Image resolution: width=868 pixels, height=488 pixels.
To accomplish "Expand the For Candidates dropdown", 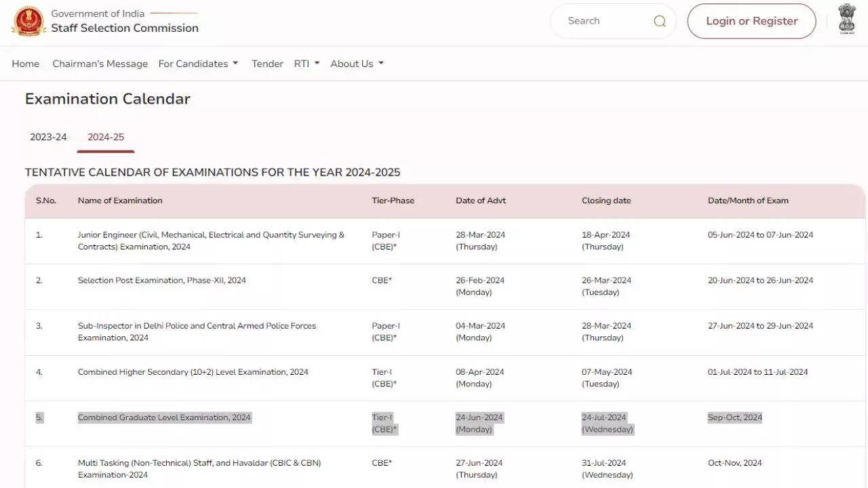I will coord(198,64).
